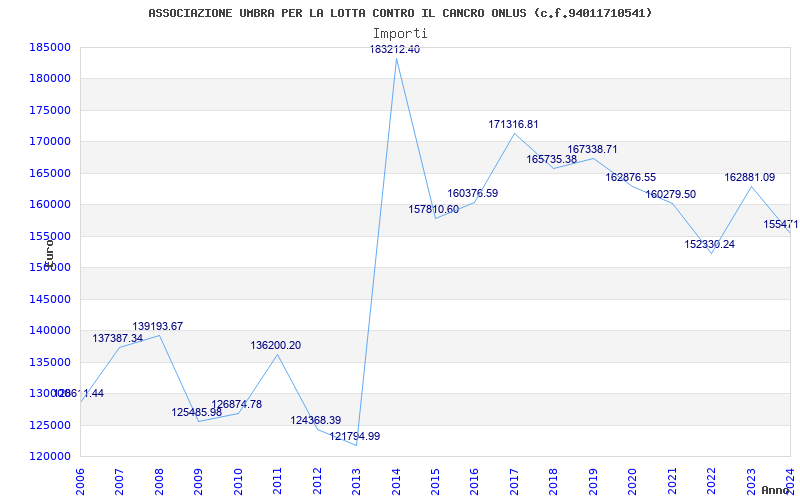This screenshot has height=500, width=800.
Task: Select the data label 152330.24
Action: 710,244
